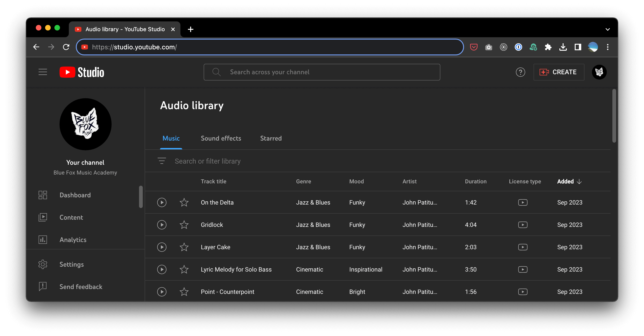
Task: Open the hamburger navigation menu
Action: tap(43, 72)
